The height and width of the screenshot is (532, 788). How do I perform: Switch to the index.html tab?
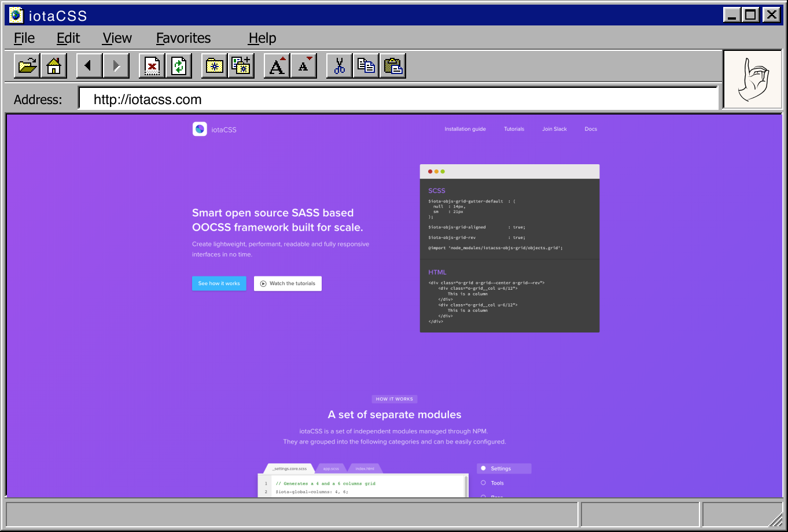[365, 468]
